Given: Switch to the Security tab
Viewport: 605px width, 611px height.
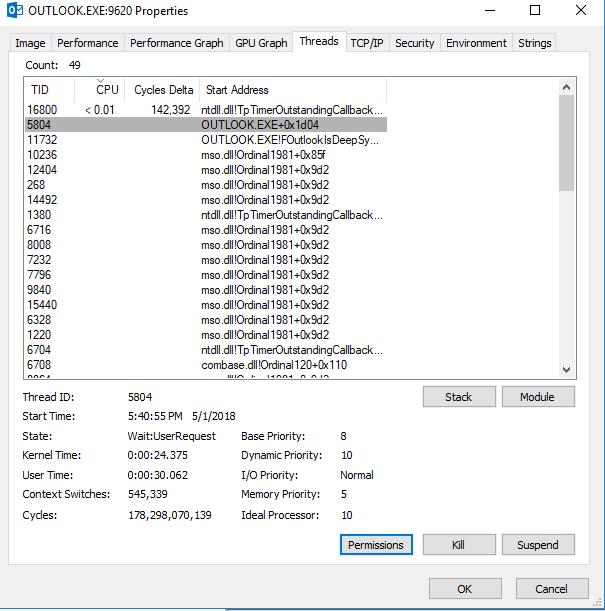Looking at the screenshot, I should (415, 43).
